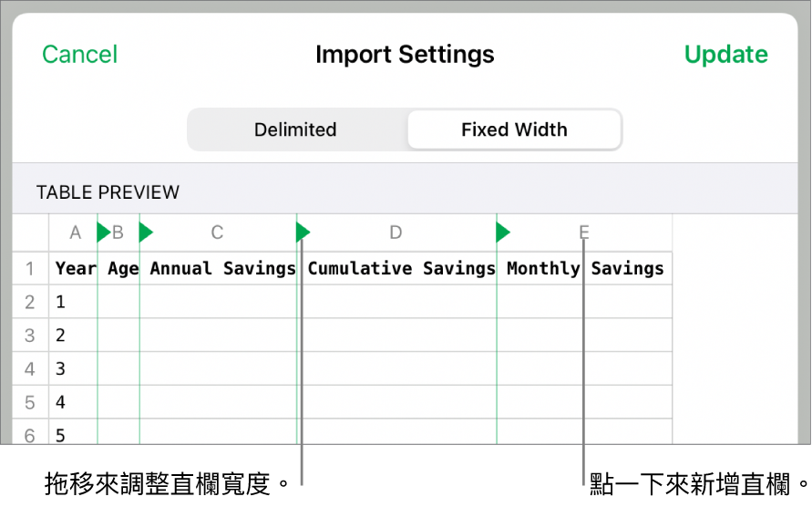
Task: Click row number 3 header
Action: 30,336
